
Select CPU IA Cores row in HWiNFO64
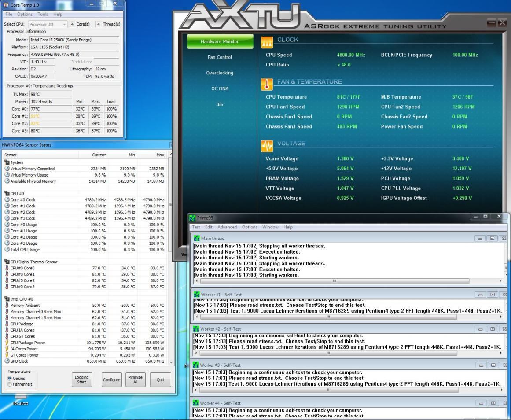(x=85, y=330)
